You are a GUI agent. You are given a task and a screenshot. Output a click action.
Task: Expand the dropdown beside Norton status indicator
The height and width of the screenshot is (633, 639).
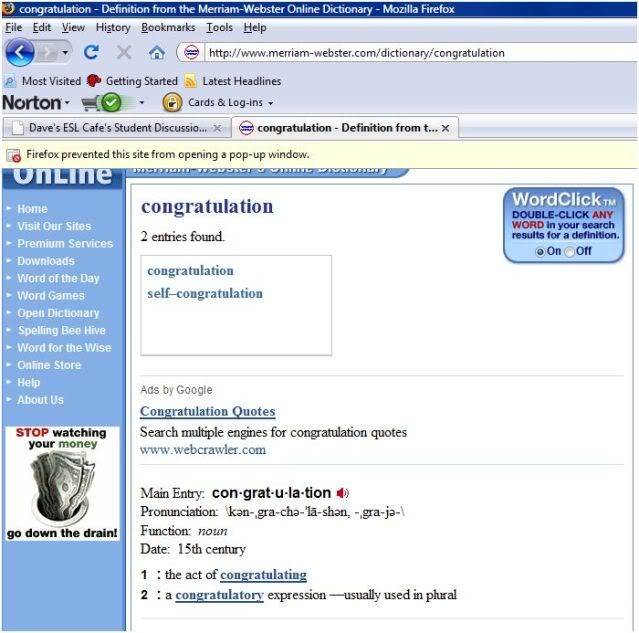[142, 102]
